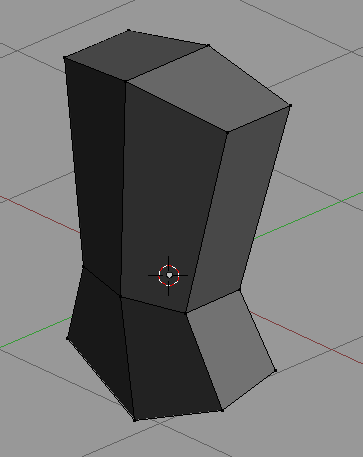Click the rightmost base vertex of the mesh

276,370
